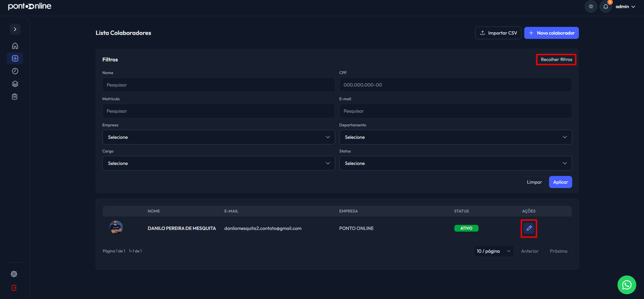Collapse filters with Recolher filtros

556,59
